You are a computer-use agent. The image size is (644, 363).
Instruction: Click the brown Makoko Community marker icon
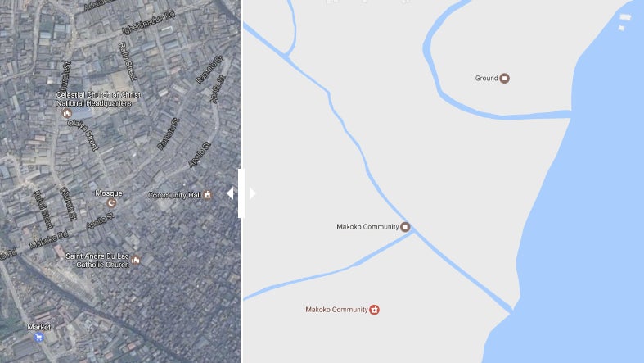[x=405, y=226]
